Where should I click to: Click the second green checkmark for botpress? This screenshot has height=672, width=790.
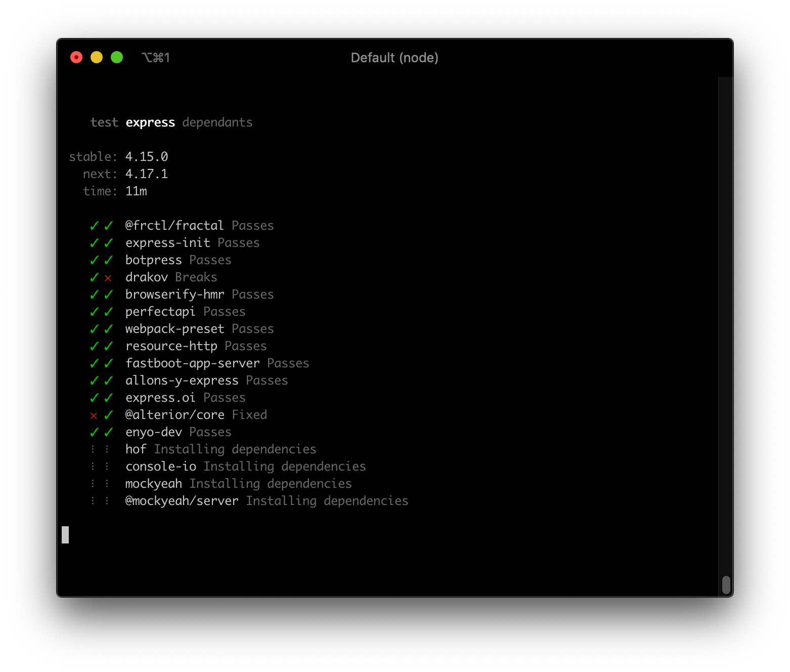click(x=108, y=260)
